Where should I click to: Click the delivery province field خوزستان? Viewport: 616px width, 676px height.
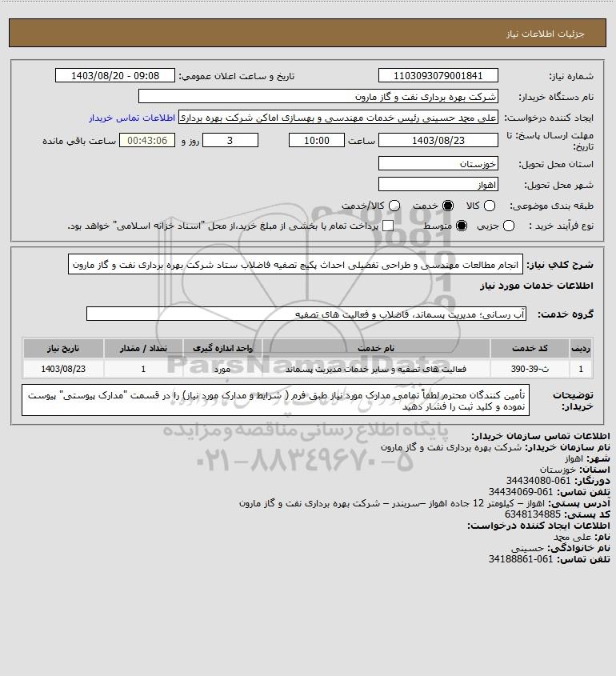coord(438,163)
